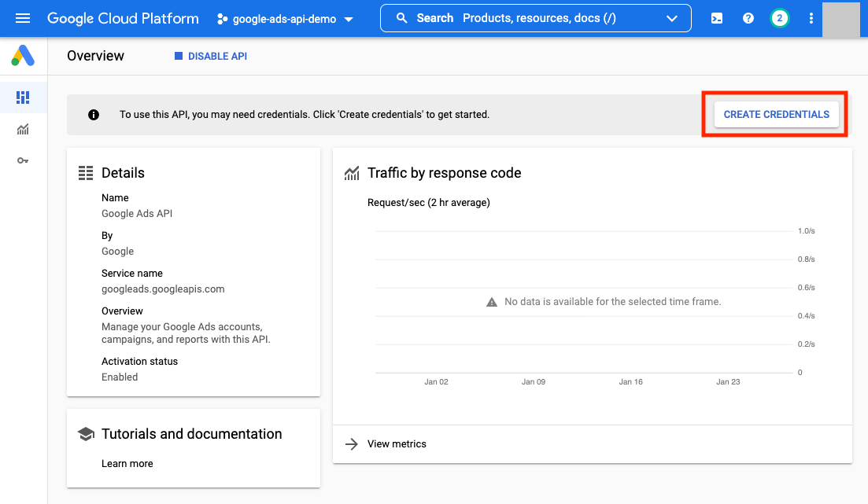This screenshot has height=504, width=868.
Task: Click the Tutorials and documentation graduation cap icon
Action: pos(86,434)
